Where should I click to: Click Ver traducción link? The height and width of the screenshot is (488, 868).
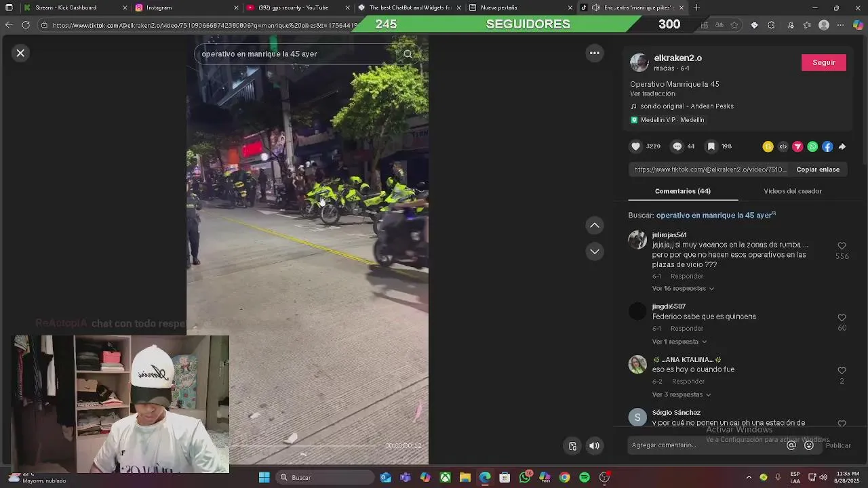pyautogui.click(x=652, y=94)
